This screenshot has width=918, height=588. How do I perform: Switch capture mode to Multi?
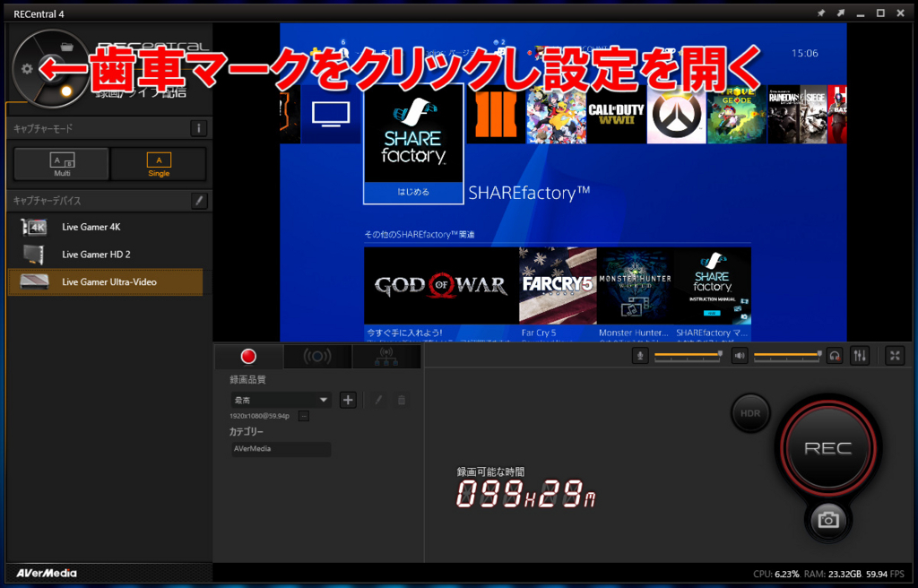(61, 164)
